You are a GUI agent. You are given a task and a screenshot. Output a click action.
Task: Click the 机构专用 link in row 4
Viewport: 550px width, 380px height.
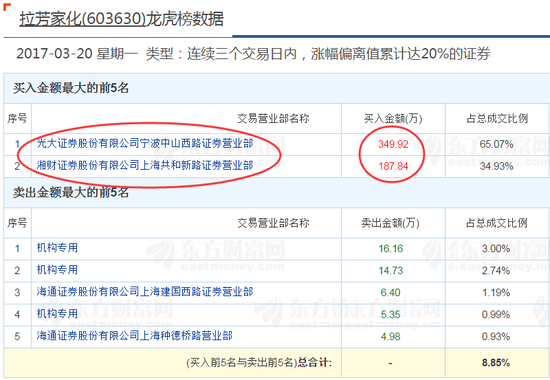click(57, 314)
